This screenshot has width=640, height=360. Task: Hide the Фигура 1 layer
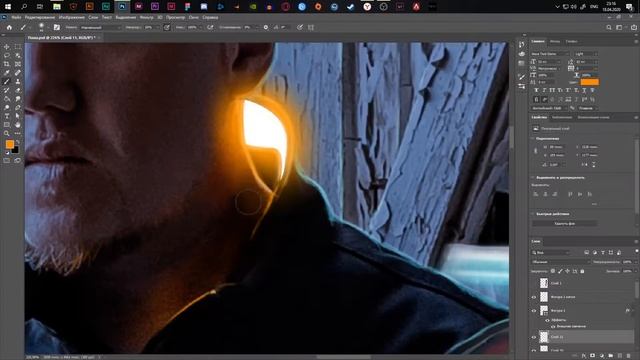tap(534, 311)
